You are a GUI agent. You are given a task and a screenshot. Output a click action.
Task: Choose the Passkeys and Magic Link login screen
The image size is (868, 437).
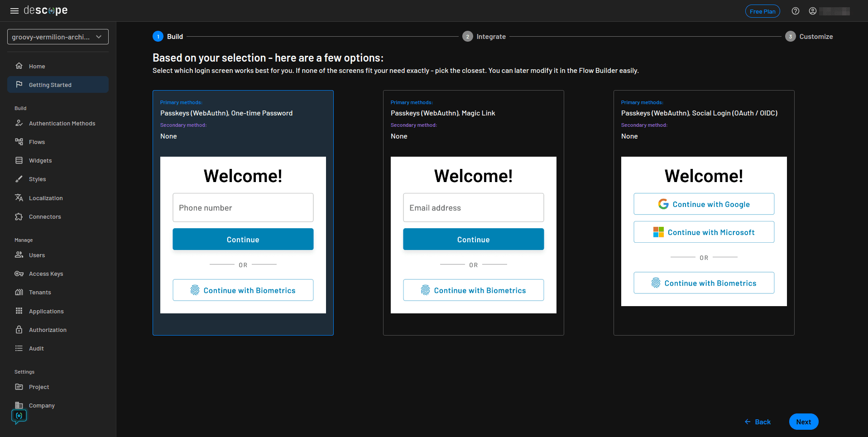pyautogui.click(x=473, y=212)
